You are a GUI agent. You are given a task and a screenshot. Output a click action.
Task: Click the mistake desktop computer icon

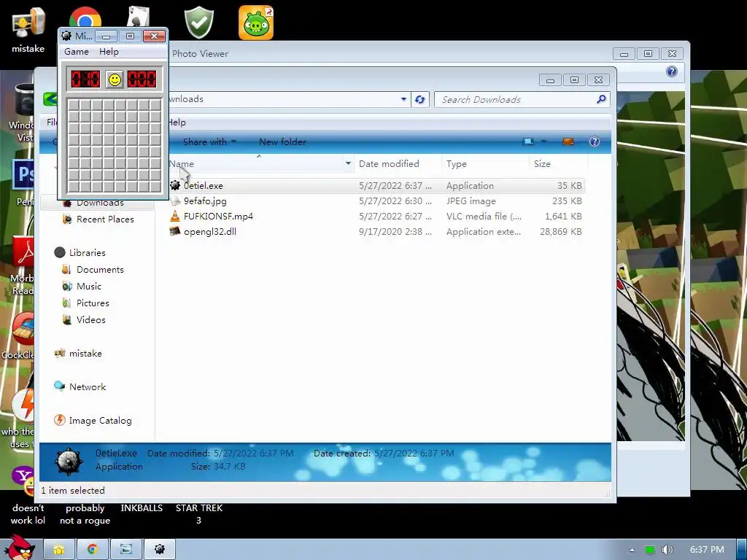[x=28, y=23]
